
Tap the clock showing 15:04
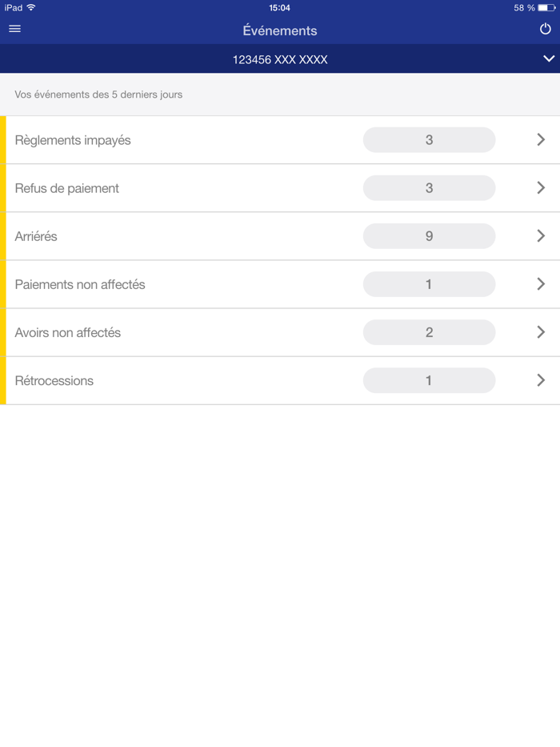coord(279,7)
